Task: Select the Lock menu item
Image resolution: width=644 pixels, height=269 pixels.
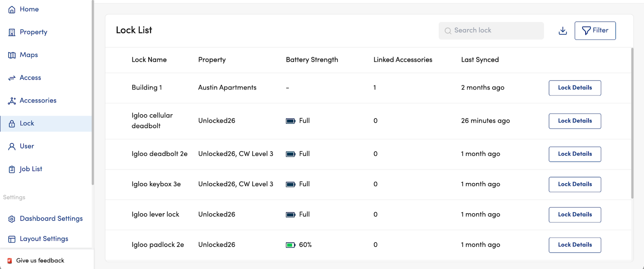Action: 27,124
